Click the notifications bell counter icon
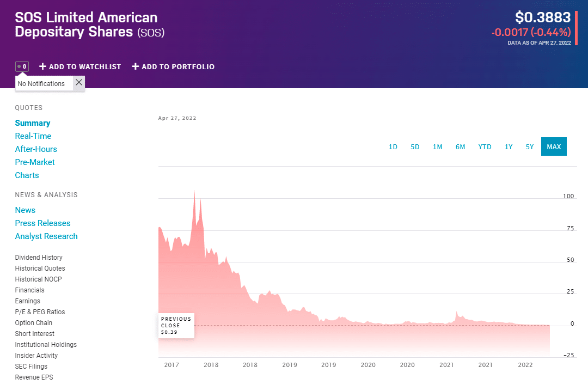The width and height of the screenshot is (588, 391). point(22,66)
